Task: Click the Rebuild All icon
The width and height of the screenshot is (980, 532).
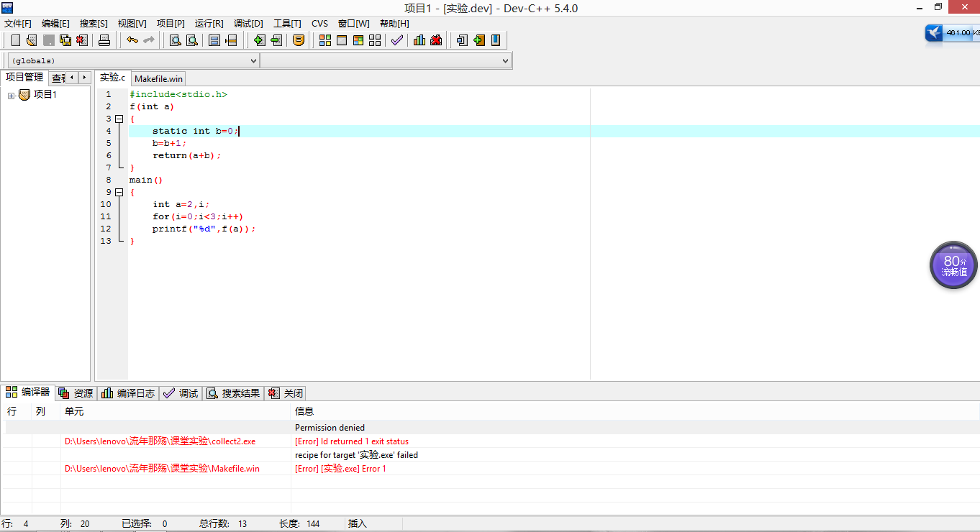Action: pyautogui.click(x=375, y=40)
